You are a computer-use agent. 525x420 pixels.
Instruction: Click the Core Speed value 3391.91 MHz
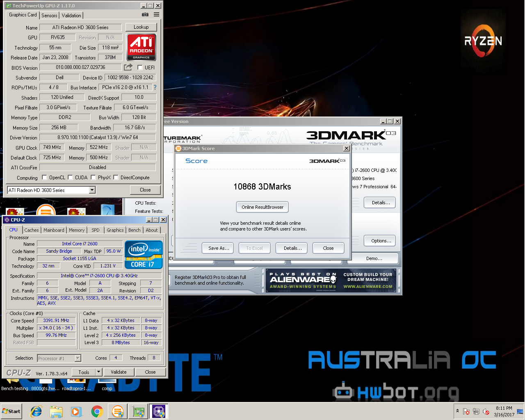[56, 320]
